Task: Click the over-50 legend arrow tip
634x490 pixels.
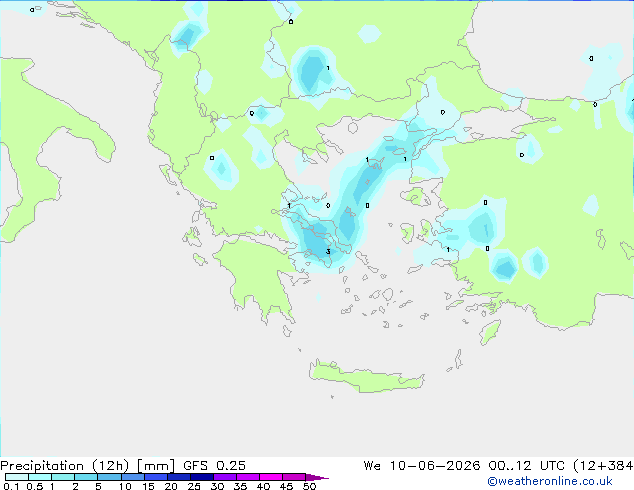Action: click(x=317, y=477)
